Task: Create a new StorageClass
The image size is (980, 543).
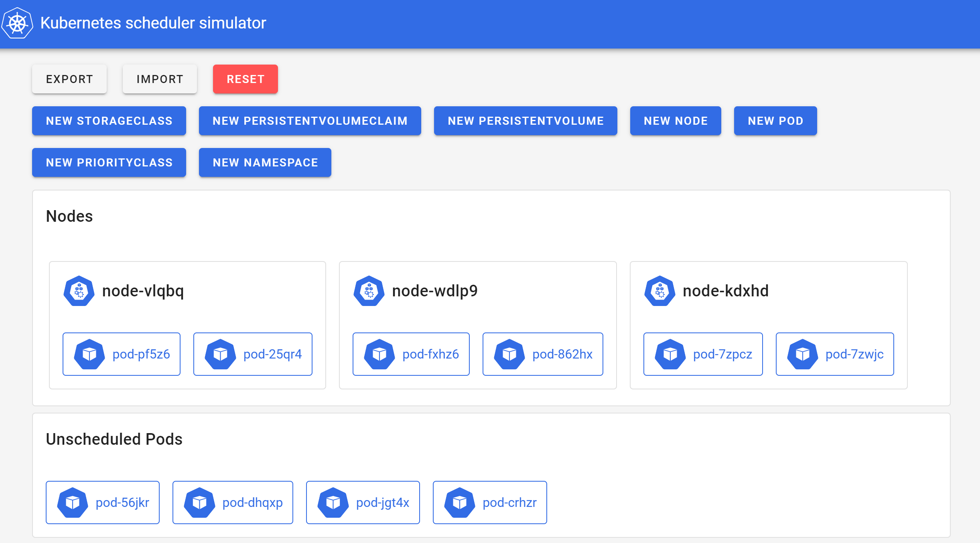Action: click(109, 121)
